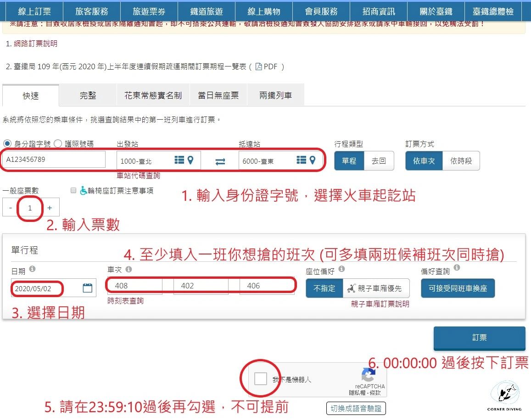Open the departure station list icon
531x420 pixels.
(179, 160)
